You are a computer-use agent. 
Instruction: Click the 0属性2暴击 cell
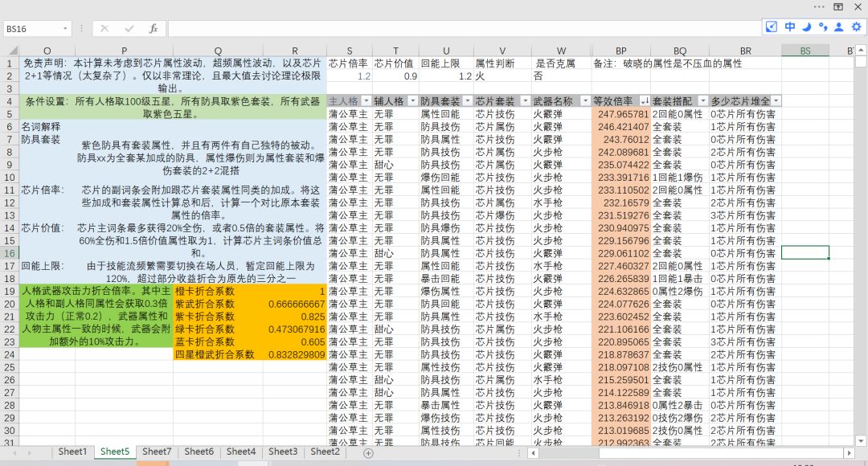coord(680,405)
